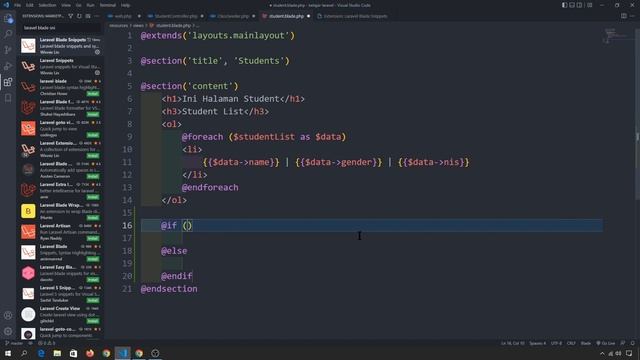Viewport: 640px width, 360px height.
Task: Open Firefox from the taskbar
Action: (x=90, y=353)
